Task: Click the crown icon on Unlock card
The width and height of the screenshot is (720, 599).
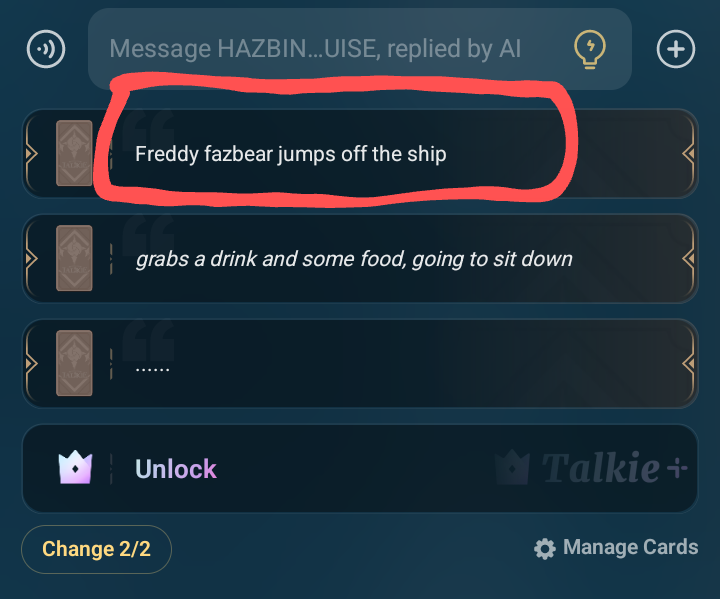Action: 76,468
